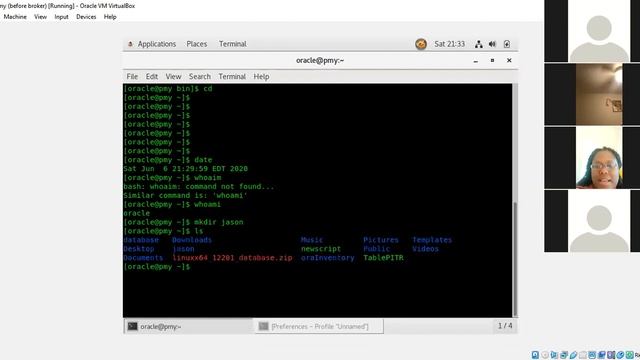Viewport: 640px width, 360px height.
Task: Click the VirtualBox network adapter status icon
Action: click(x=564, y=355)
